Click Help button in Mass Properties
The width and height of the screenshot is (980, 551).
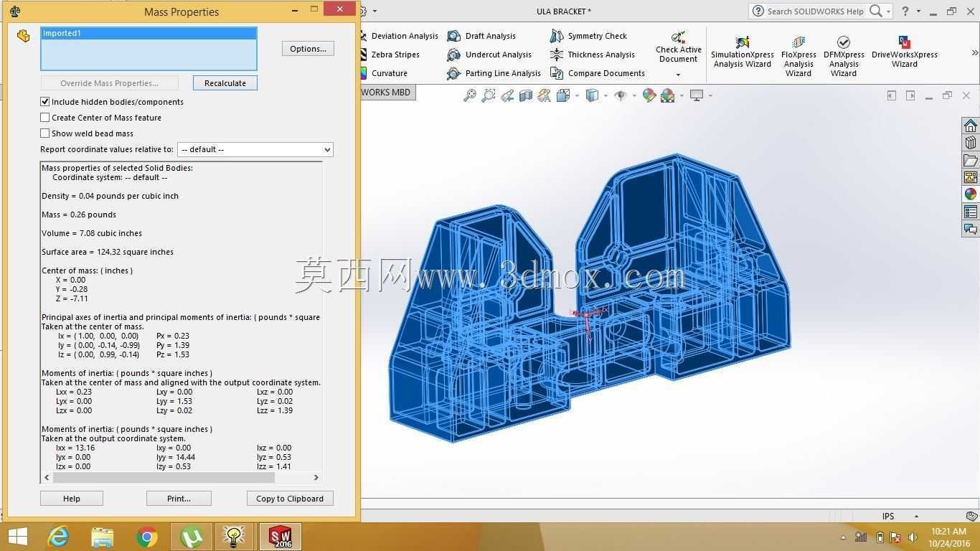[x=72, y=499]
